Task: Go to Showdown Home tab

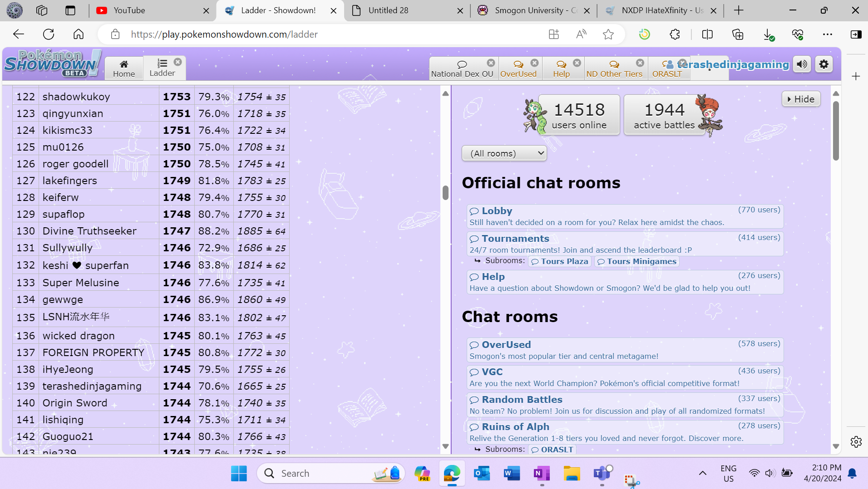Action: tap(124, 68)
